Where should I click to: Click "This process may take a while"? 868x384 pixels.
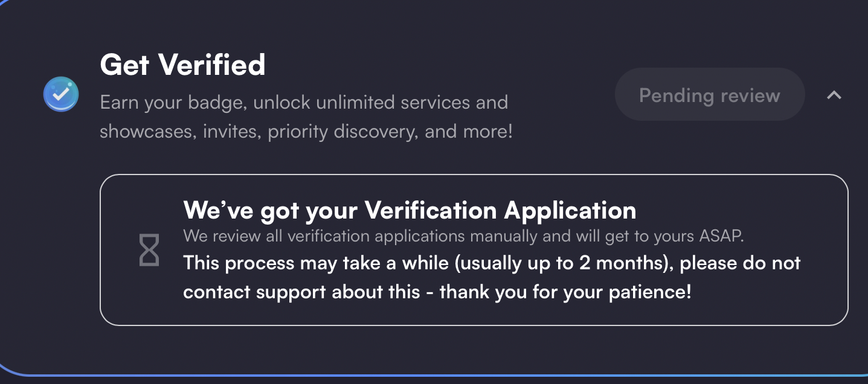click(x=288, y=263)
